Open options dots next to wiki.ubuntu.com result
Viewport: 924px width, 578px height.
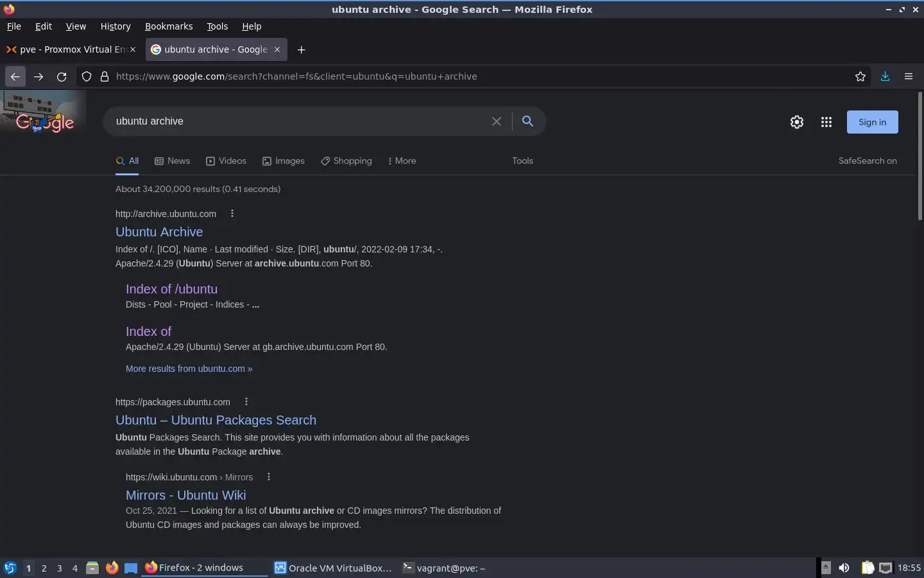point(269,477)
